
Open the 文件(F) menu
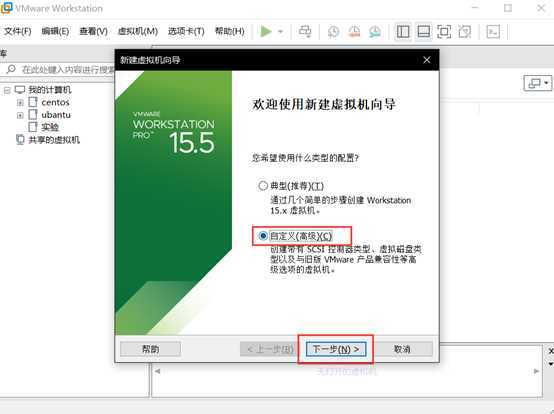[18, 31]
